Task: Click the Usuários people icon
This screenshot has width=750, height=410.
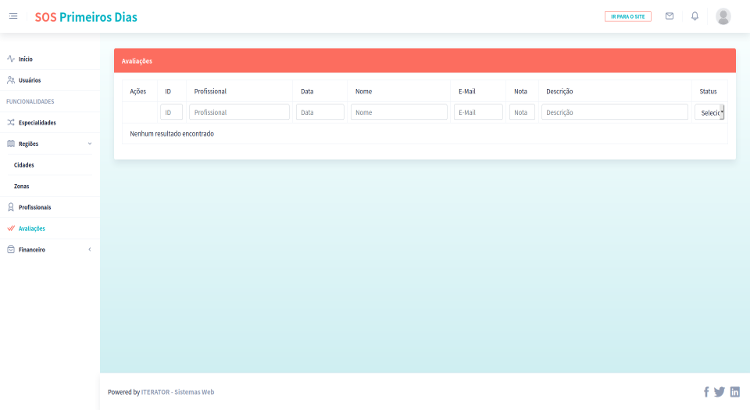Action: click(11, 80)
